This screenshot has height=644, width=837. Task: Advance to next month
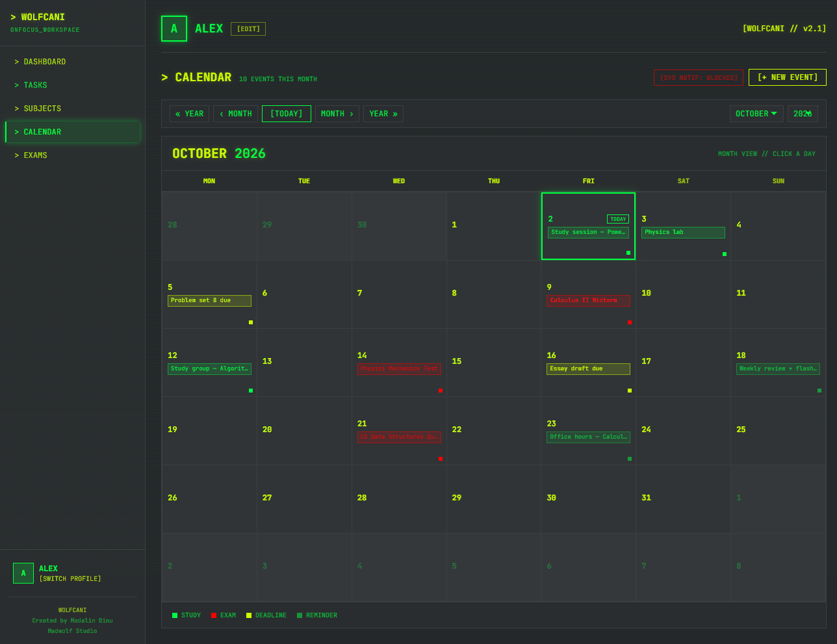pyautogui.click(x=337, y=114)
